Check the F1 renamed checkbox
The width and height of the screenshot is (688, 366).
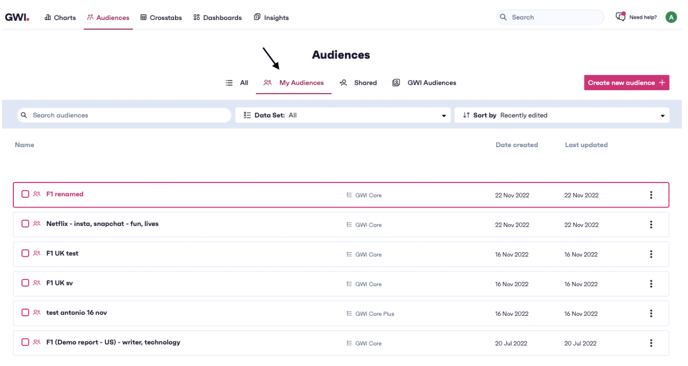(x=25, y=194)
